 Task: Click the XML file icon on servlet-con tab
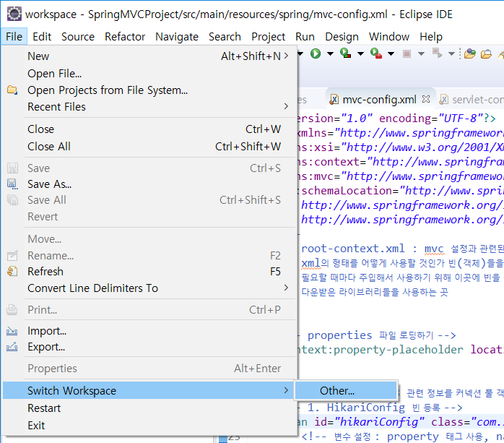click(x=443, y=100)
